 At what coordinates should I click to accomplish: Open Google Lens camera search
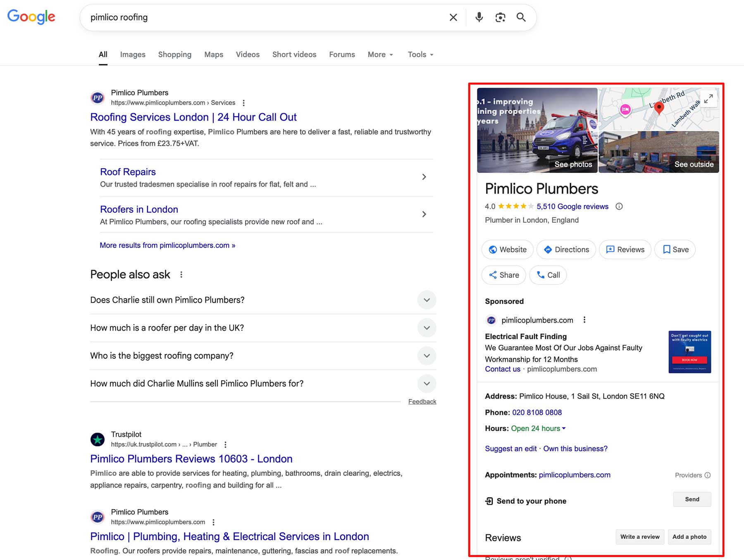pyautogui.click(x=500, y=17)
